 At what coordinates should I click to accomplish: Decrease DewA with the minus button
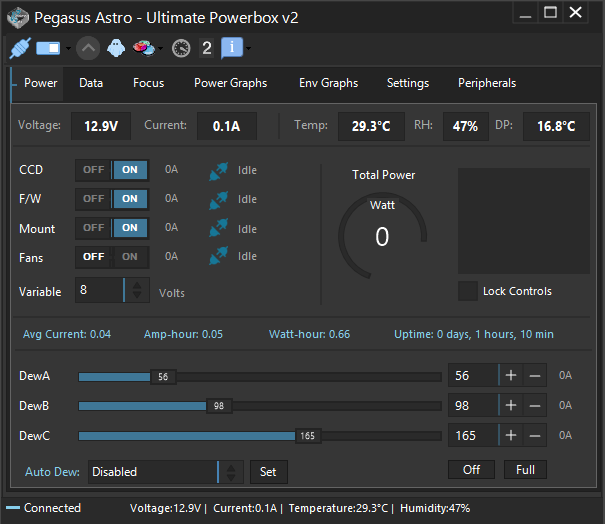(x=535, y=375)
